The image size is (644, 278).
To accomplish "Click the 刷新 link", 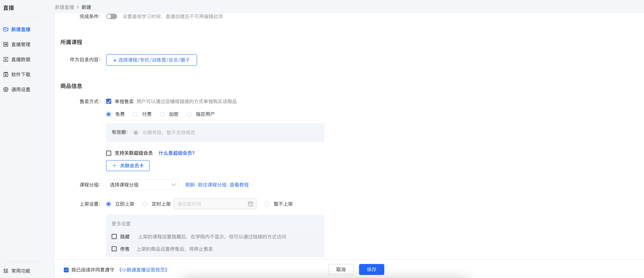I will coord(190,185).
